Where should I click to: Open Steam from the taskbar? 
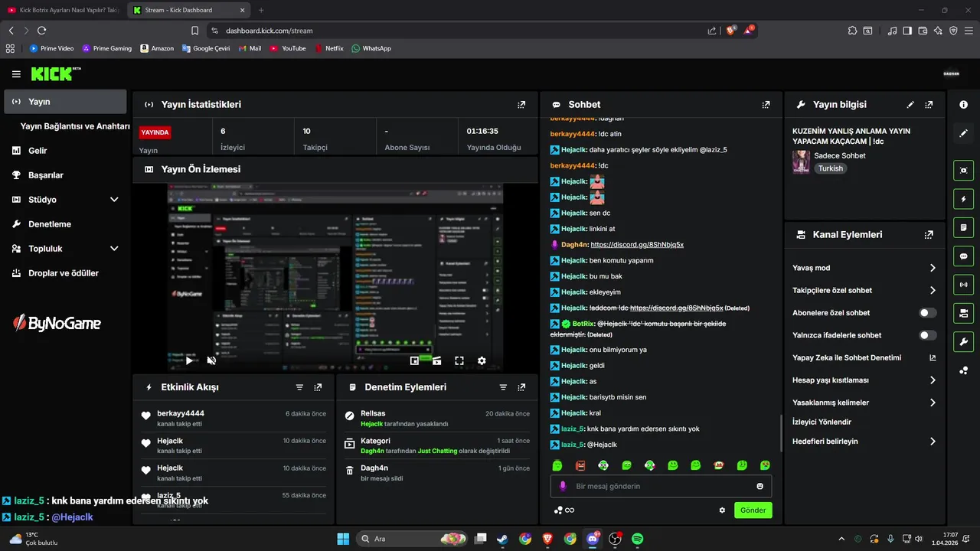click(x=502, y=539)
